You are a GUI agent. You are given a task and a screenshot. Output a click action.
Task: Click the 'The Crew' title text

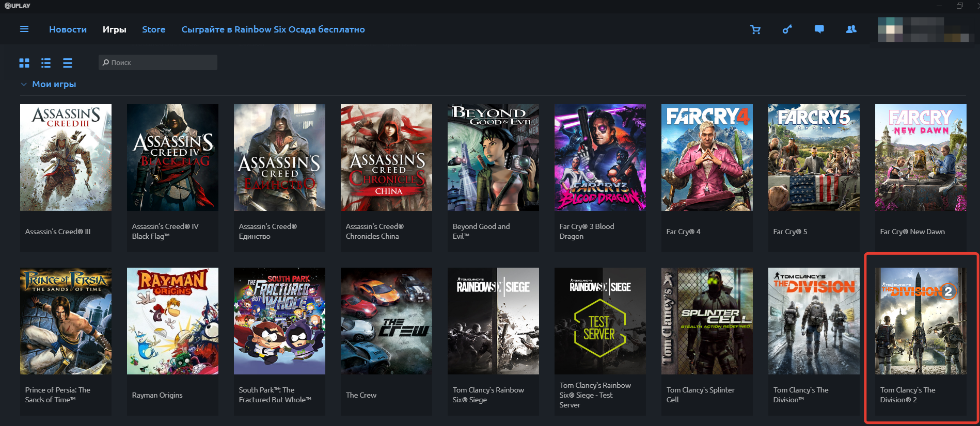(361, 395)
